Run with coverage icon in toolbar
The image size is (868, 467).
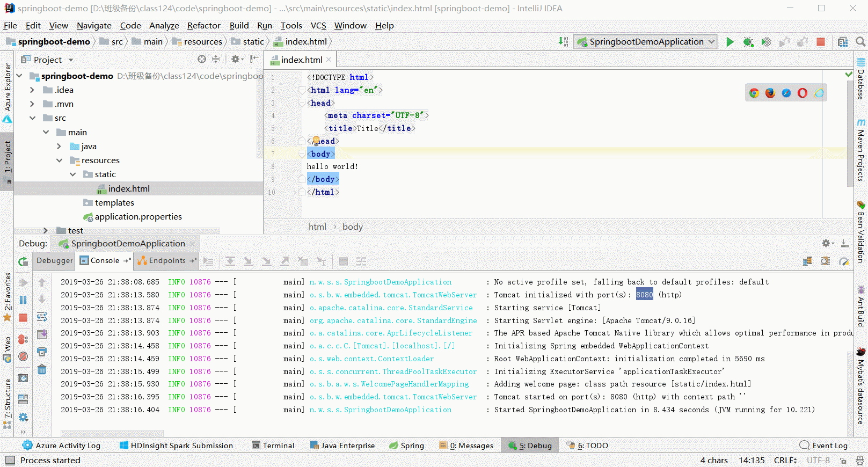click(767, 42)
